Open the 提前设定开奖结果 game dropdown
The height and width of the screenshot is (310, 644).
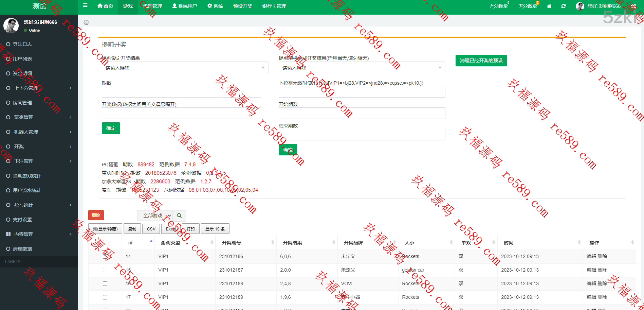(x=185, y=68)
